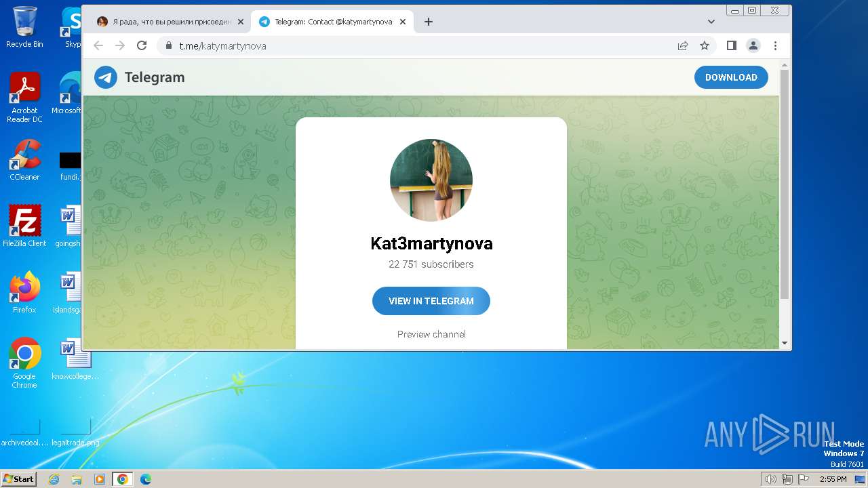Click the DOWNLOAD button

click(x=731, y=77)
